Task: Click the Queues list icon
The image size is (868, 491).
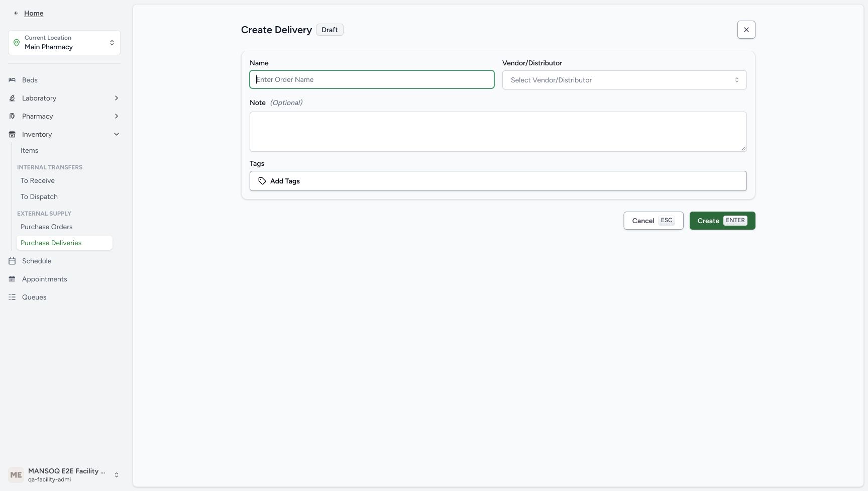Action: click(12, 297)
